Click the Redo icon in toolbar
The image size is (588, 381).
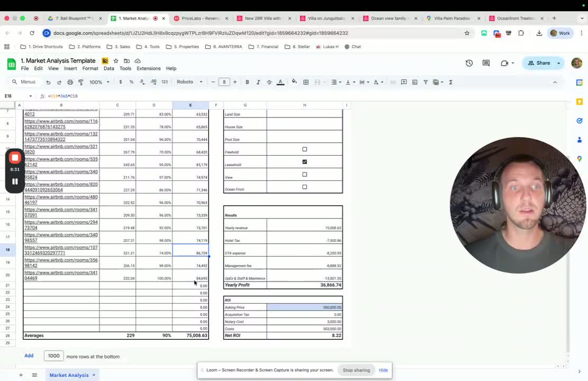(59, 82)
